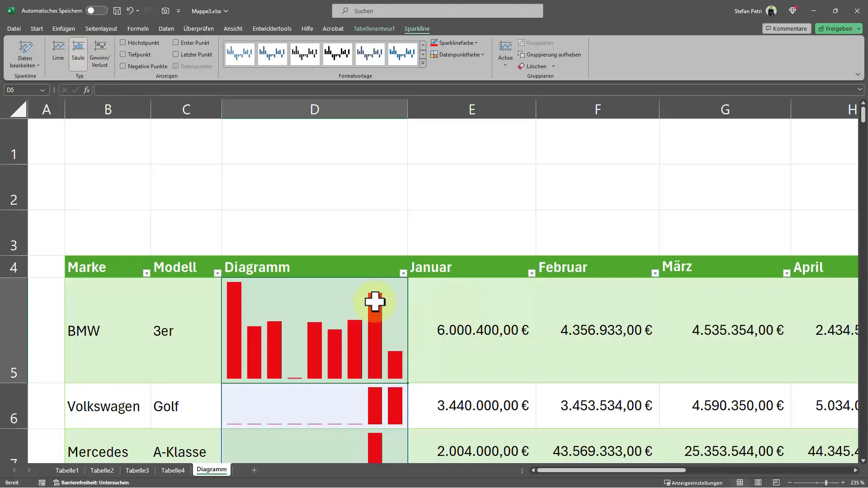The height and width of the screenshot is (488, 868).
Task: Click Gruppierung aufheben
Action: [x=549, y=54]
